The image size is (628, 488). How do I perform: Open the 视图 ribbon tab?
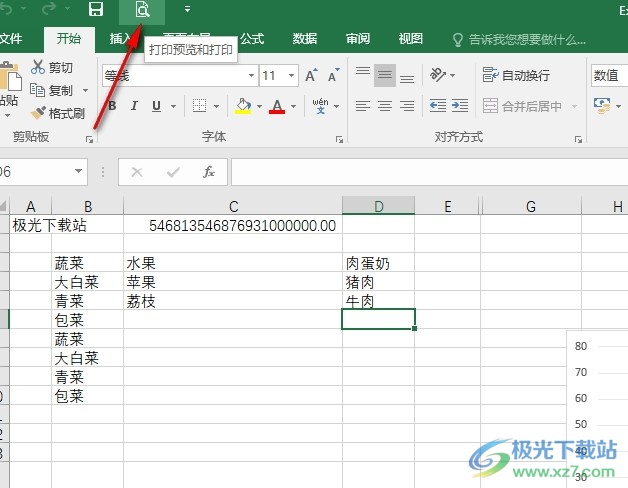(x=410, y=39)
